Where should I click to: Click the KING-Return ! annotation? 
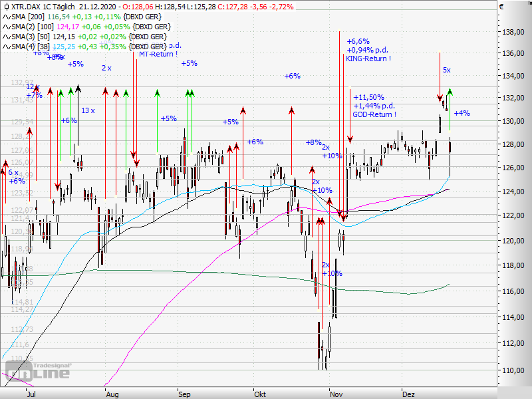coord(368,59)
